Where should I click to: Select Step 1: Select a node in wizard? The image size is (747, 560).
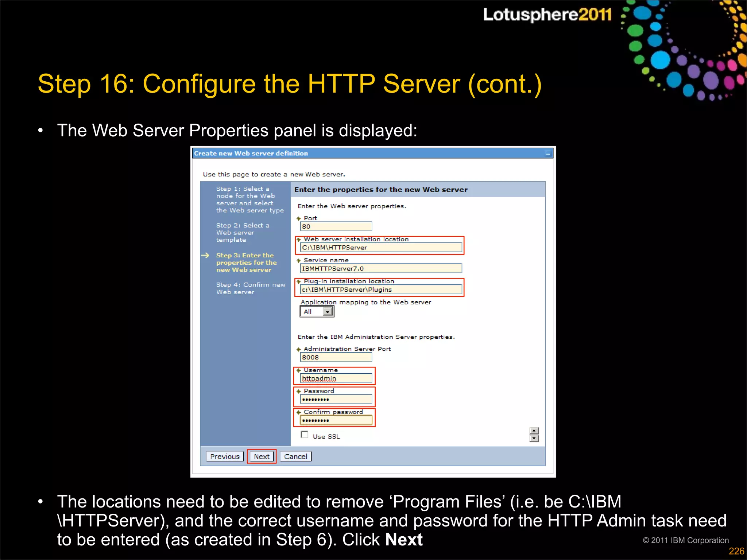tap(250, 199)
